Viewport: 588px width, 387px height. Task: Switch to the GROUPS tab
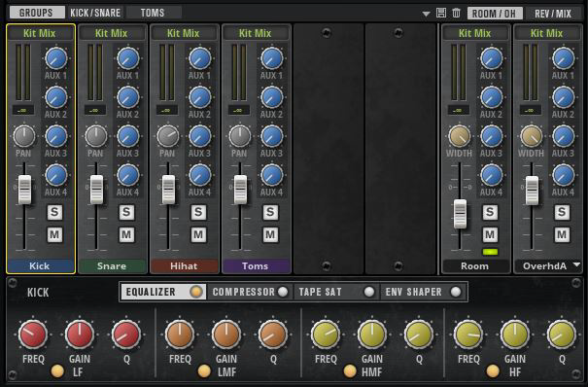pyautogui.click(x=36, y=13)
